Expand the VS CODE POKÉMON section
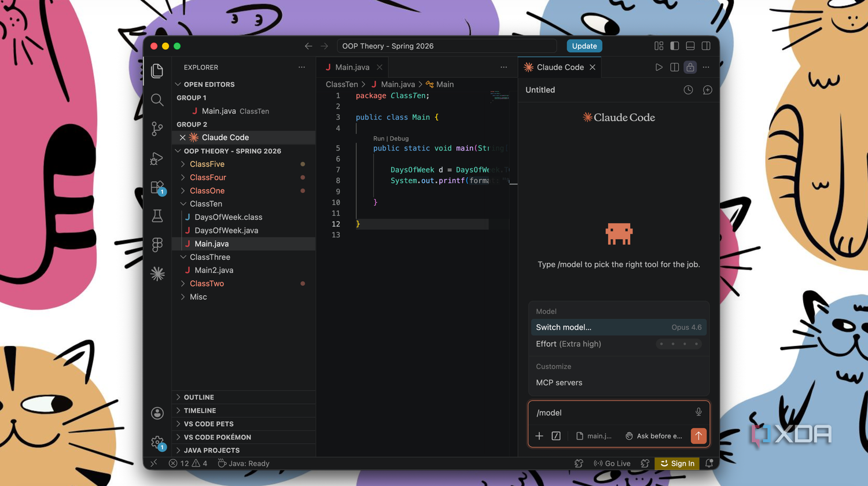 pyautogui.click(x=244, y=437)
